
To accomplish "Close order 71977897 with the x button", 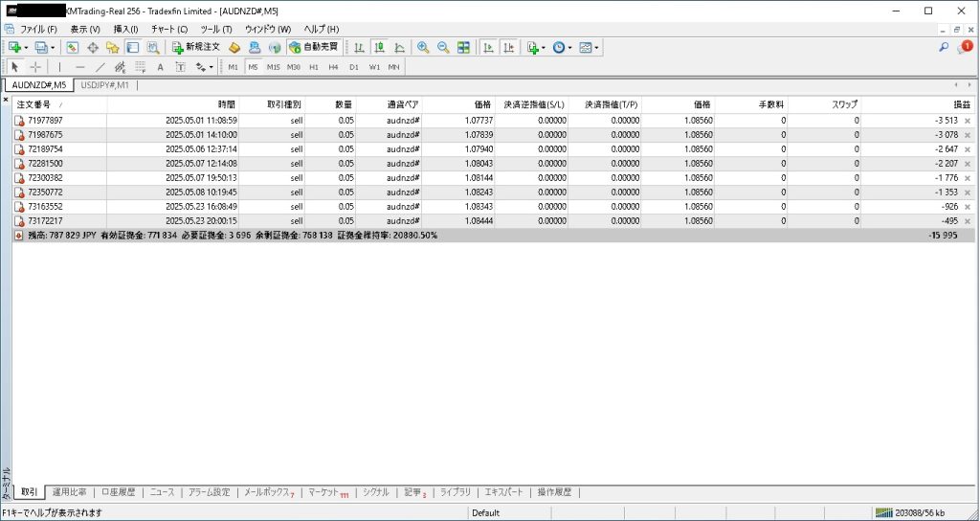I will click(967, 121).
